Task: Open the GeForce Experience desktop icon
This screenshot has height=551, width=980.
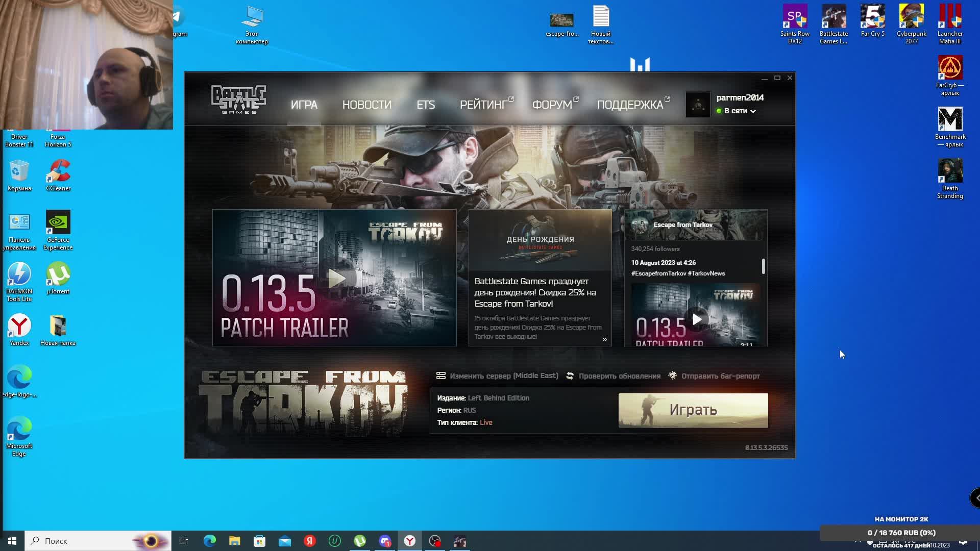Action: click(x=58, y=223)
